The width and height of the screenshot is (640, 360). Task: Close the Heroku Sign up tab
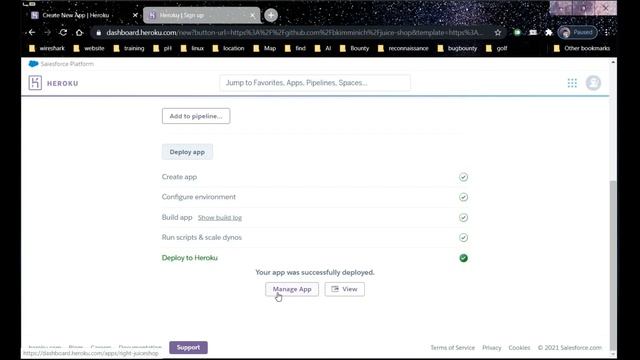coord(252,15)
